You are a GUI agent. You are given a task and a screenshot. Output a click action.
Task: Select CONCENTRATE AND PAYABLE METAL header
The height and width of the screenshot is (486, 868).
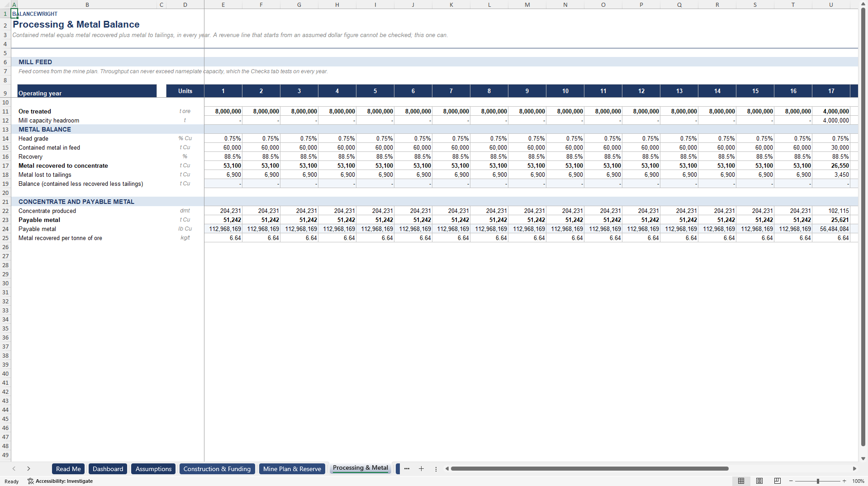click(76, 202)
